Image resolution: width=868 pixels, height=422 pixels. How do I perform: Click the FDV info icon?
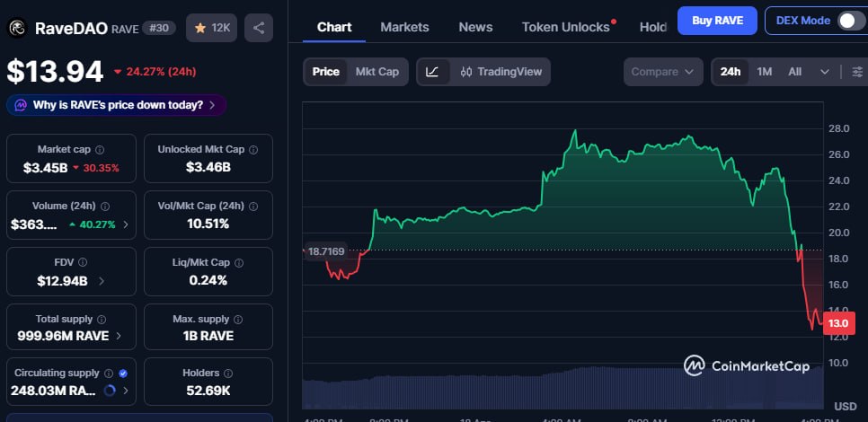tap(83, 262)
